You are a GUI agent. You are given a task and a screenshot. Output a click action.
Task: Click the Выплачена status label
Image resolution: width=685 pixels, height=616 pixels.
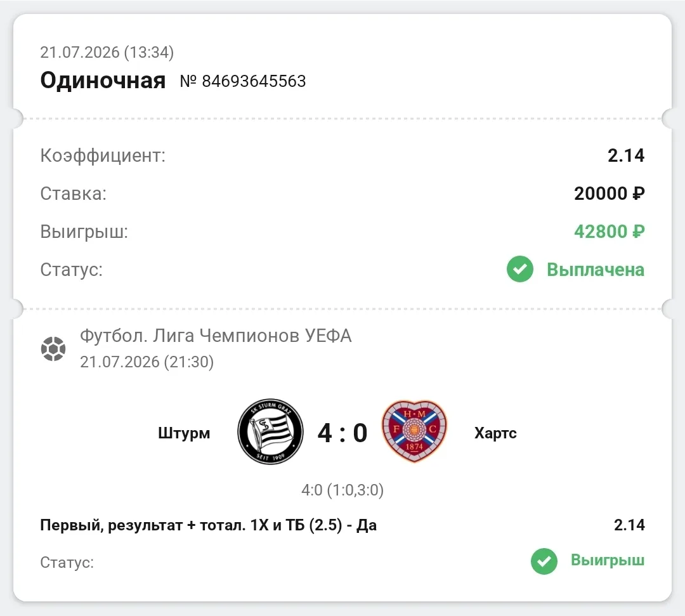tap(596, 270)
